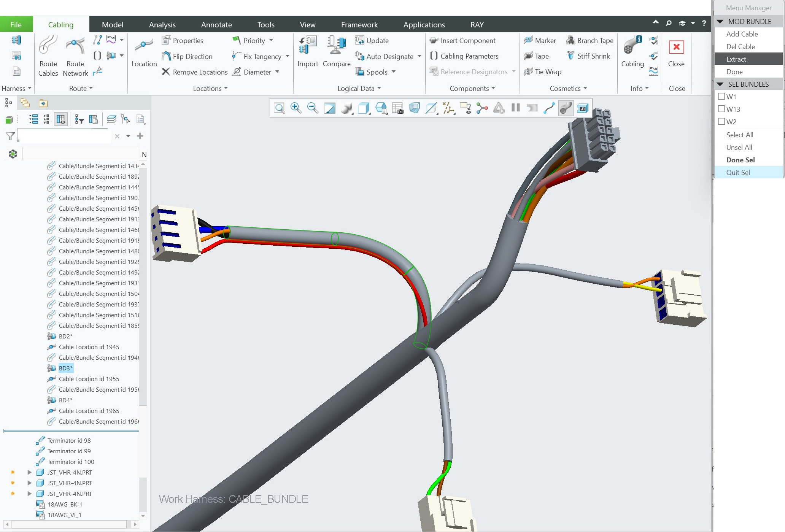Click Extract in the Menu Manager
The width and height of the screenshot is (785, 532).
(736, 59)
